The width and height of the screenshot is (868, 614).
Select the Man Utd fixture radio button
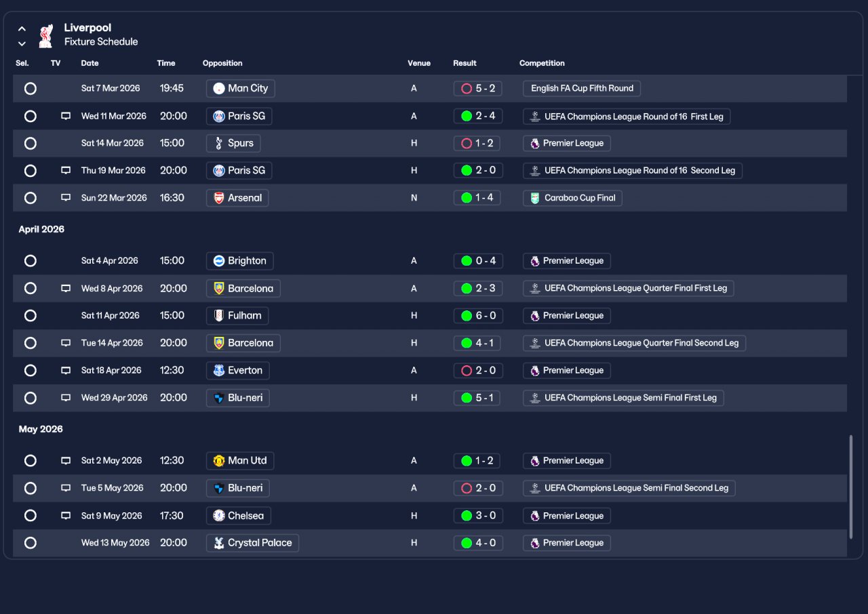coord(30,461)
